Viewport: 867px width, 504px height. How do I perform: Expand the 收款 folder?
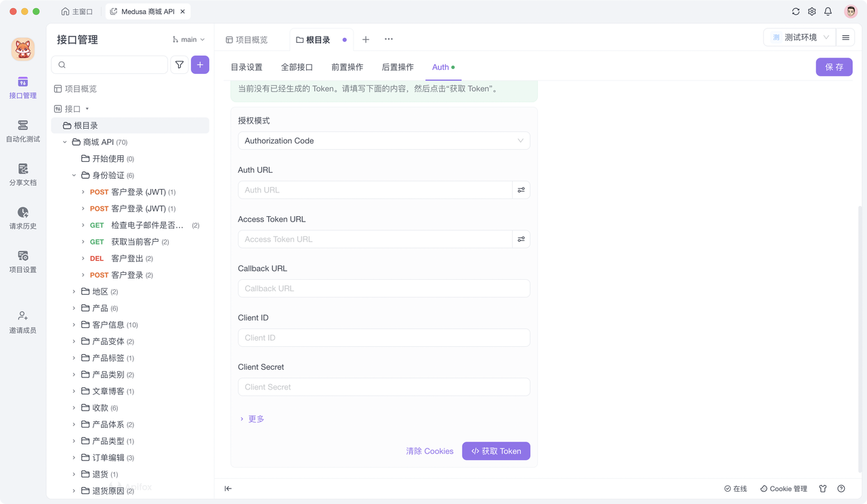click(75, 408)
